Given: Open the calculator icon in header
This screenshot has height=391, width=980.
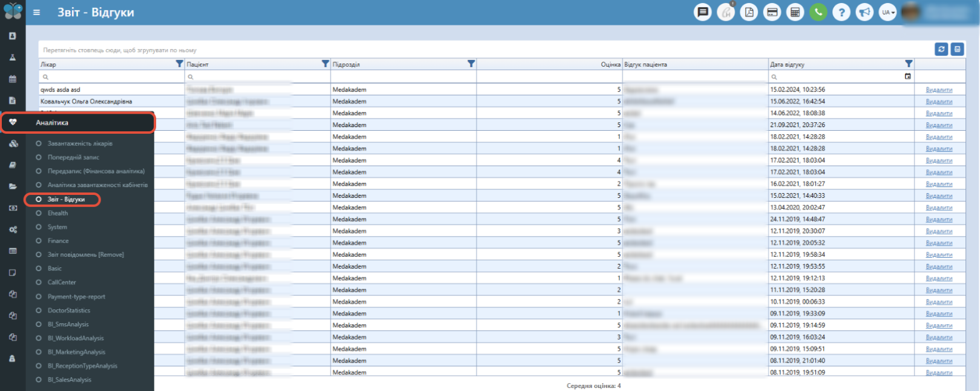Looking at the screenshot, I should pos(795,12).
